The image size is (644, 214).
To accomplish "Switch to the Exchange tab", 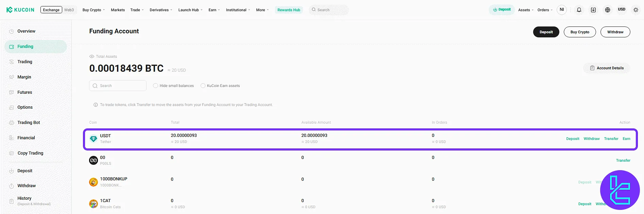I will (51, 10).
